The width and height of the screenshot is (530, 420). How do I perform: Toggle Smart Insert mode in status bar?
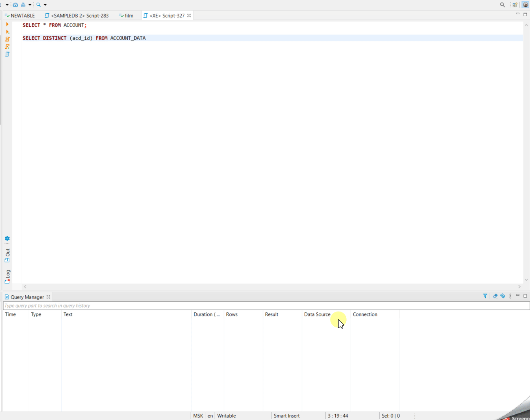click(x=287, y=416)
